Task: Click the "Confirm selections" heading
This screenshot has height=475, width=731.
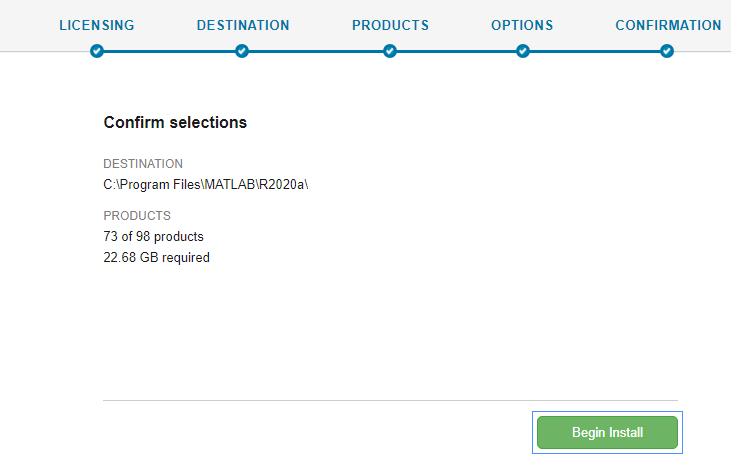Action: coord(175,123)
